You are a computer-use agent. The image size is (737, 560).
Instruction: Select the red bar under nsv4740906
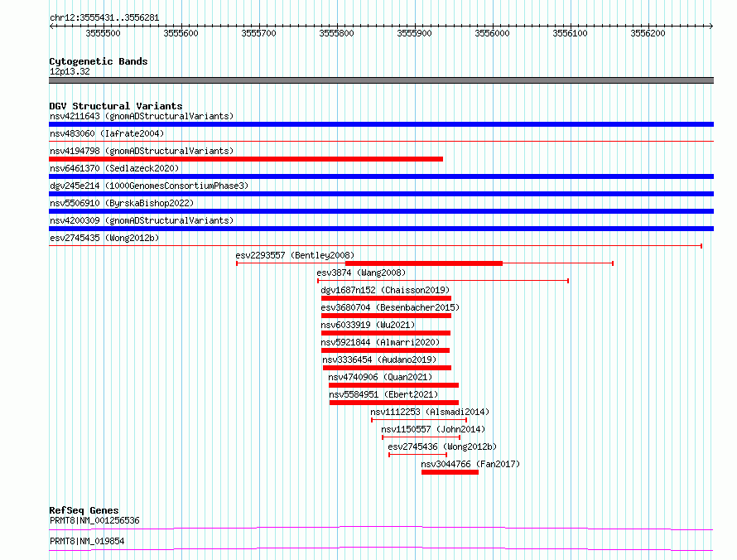pyautogui.click(x=394, y=385)
